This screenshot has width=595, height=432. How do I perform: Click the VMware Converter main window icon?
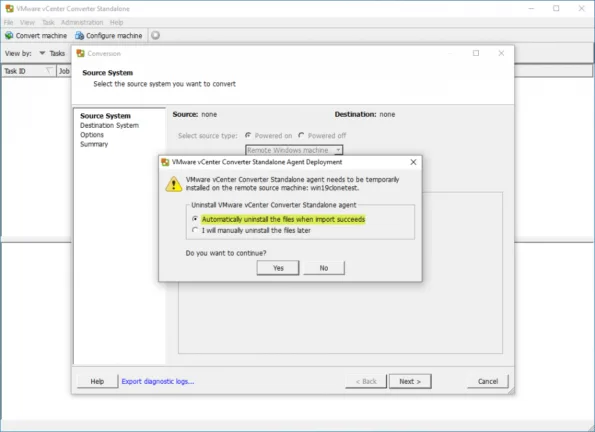point(9,8)
